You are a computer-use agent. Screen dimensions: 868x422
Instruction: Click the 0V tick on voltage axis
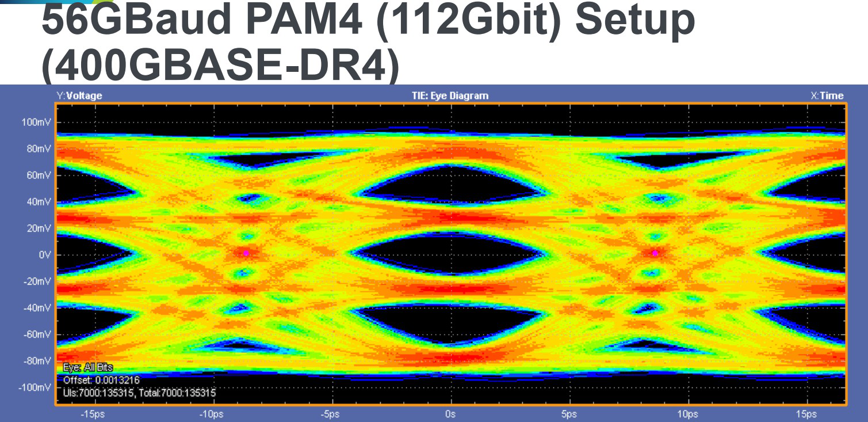(44, 255)
